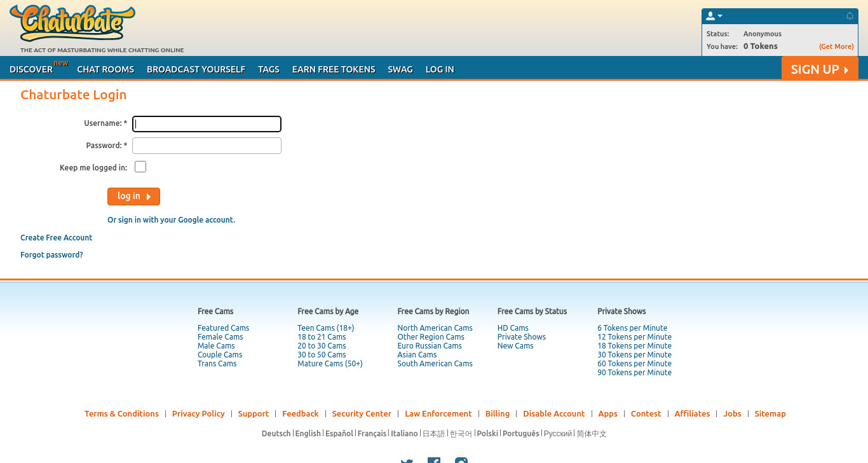The height and width of the screenshot is (463, 868).
Task: Switch language to Español
Action: (x=339, y=434)
